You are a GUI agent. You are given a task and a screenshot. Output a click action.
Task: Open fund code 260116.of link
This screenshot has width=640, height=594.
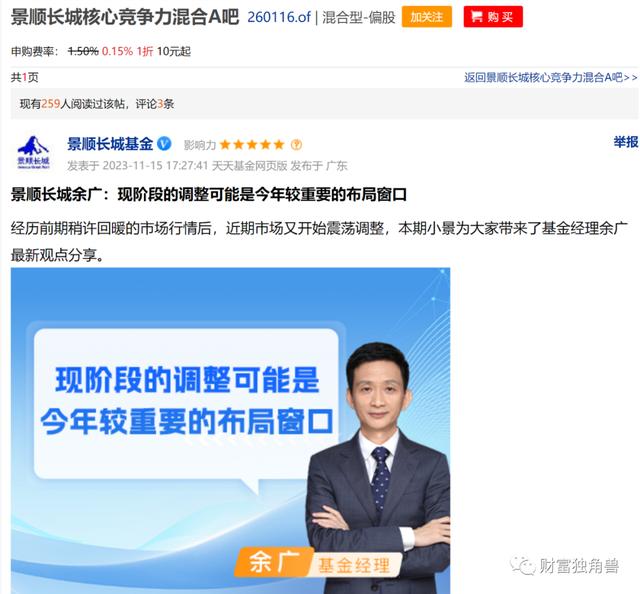click(x=279, y=17)
